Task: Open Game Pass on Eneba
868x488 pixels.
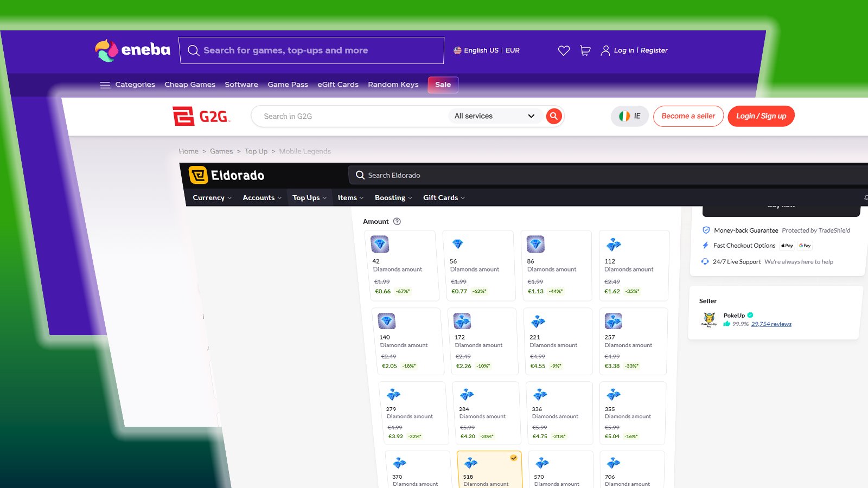Action: point(288,85)
